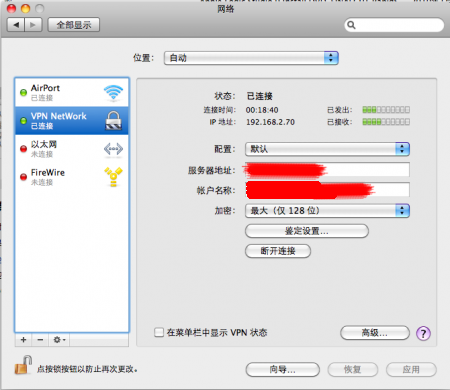Go back with the left arrow button
Screen dimensions: 450x390
tap(16, 25)
